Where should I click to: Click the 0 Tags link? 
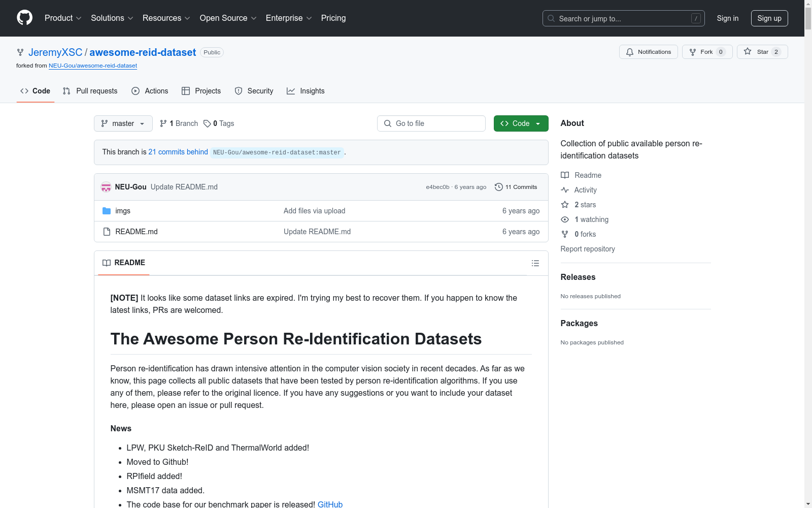[219, 123]
